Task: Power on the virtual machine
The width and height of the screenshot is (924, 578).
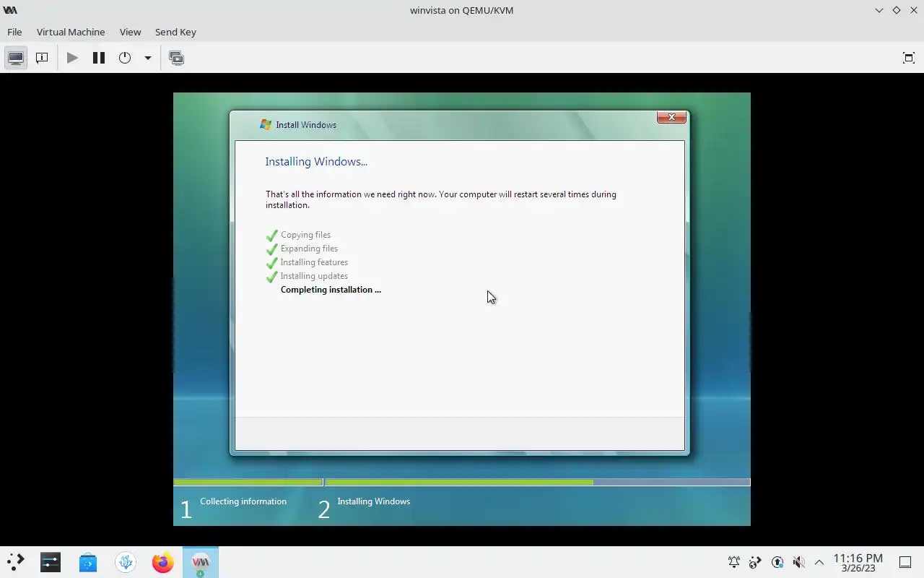Action: (x=72, y=58)
